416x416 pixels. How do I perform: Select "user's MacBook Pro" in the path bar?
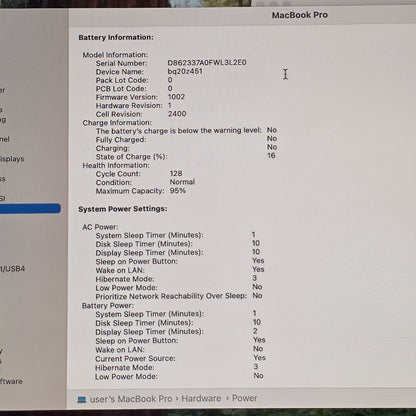(131, 399)
